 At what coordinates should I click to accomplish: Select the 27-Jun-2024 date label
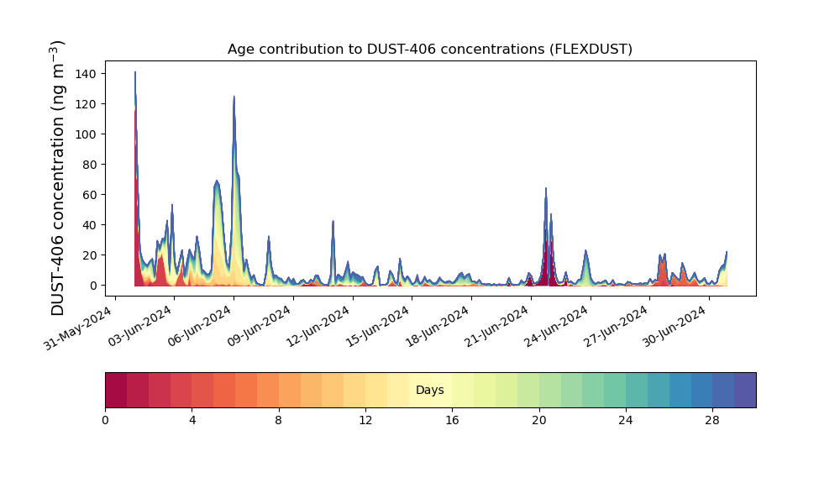(616, 326)
